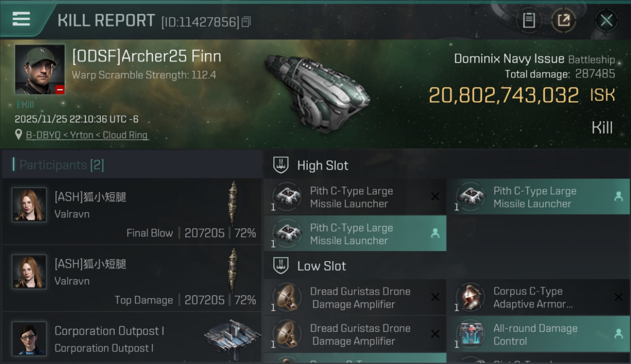The image size is (631, 364).
Task: Open Corporation Outpost I character portrait
Action: (x=30, y=338)
